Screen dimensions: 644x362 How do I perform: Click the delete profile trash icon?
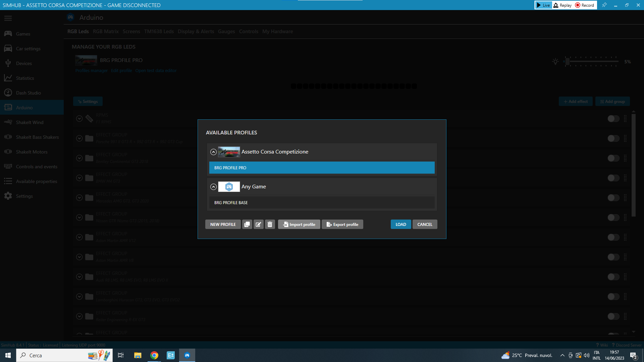coord(270,224)
